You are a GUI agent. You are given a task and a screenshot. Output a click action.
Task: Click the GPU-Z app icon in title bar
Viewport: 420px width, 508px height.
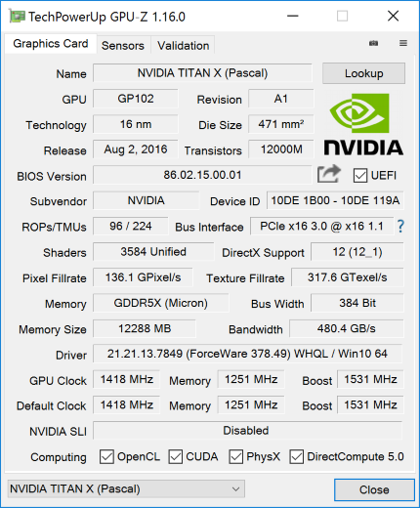17,17
